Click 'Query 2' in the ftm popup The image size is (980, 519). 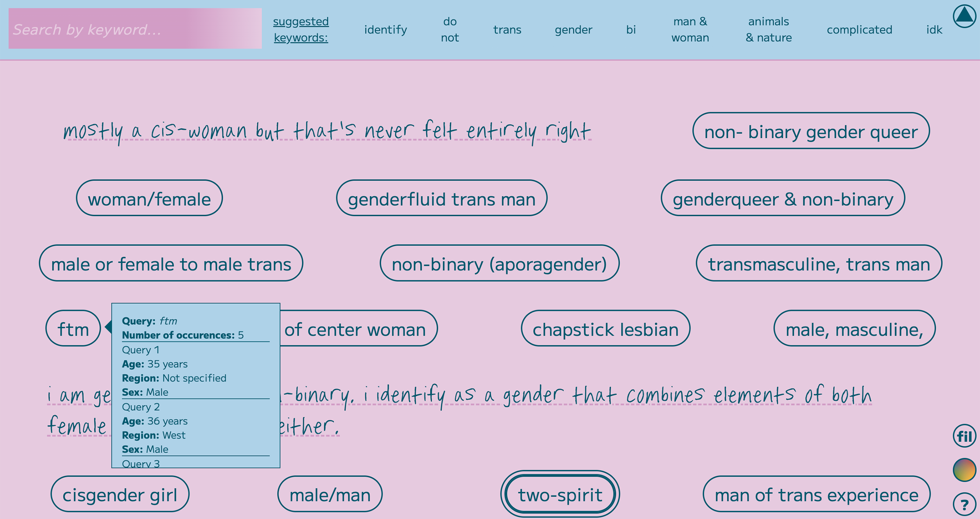click(x=141, y=407)
